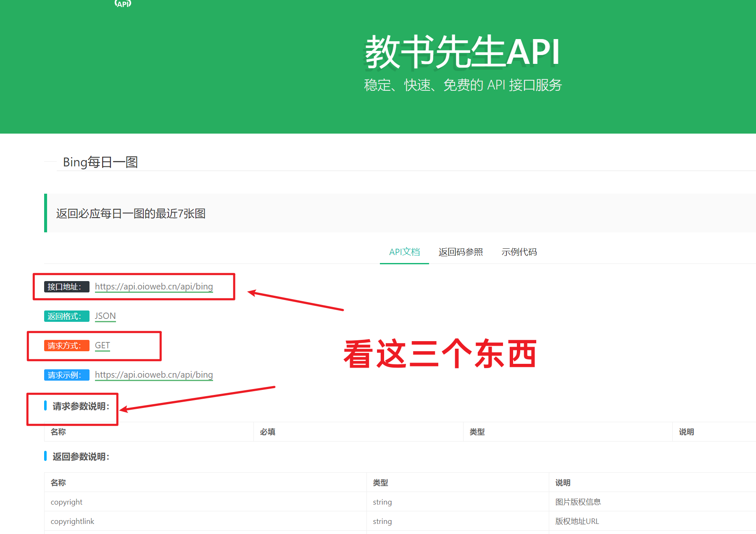This screenshot has width=756, height=534.
Task: Collapse the Bing每日一图 section heading
Action: (x=100, y=163)
